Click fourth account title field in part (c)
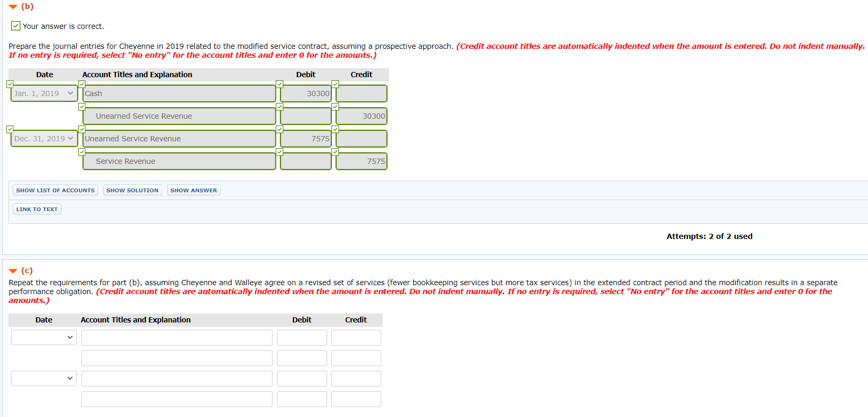 (177, 399)
